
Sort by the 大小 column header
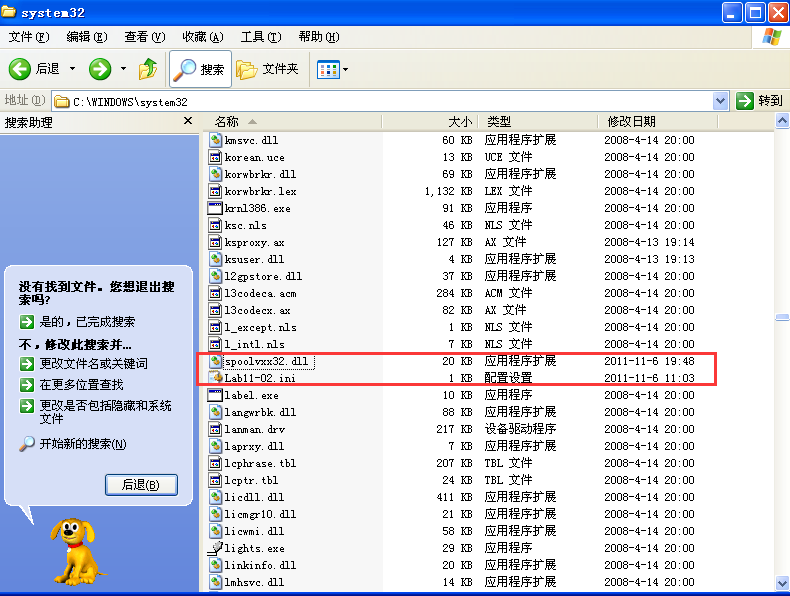430,121
